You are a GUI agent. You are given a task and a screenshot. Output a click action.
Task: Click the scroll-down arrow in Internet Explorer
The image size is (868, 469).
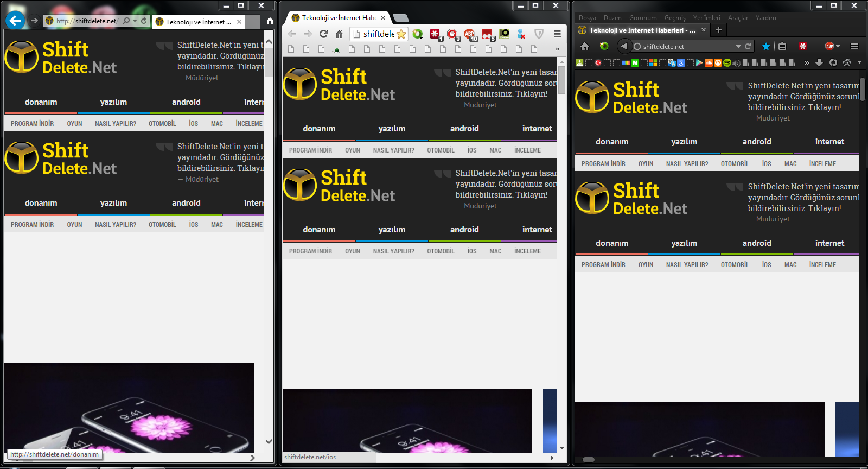[269, 441]
